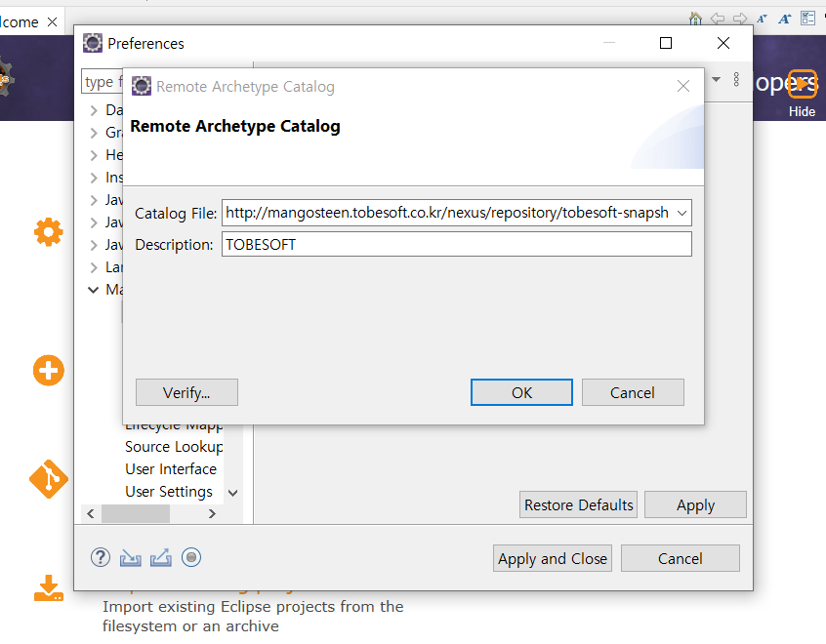Maximize the Preferences window
This screenshot has height=644, width=826.
click(x=666, y=43)
